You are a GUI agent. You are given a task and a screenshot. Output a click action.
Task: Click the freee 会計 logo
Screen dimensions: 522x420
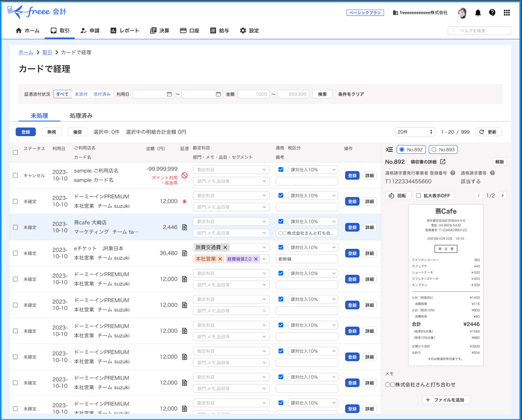(x=37, y=12)
